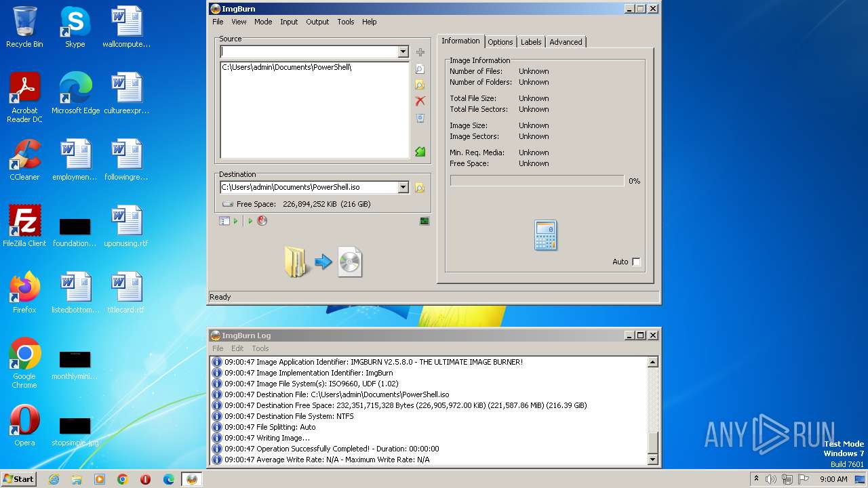The image size is (868, 488).
Task: Open the Output menu
Action: [x=317, y=22]
